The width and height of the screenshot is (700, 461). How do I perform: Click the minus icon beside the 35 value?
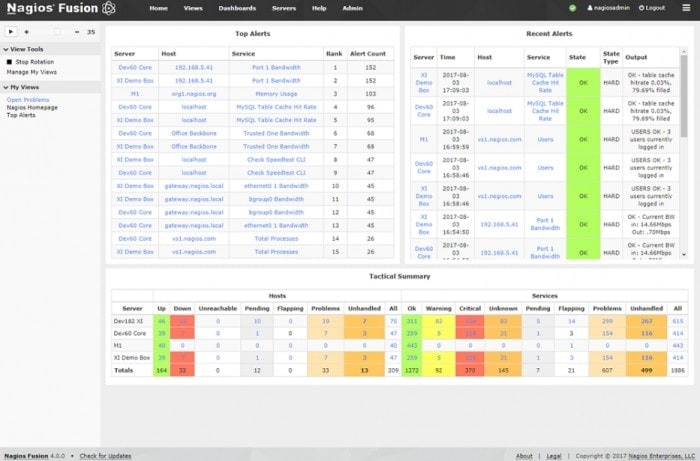point(77,32)
